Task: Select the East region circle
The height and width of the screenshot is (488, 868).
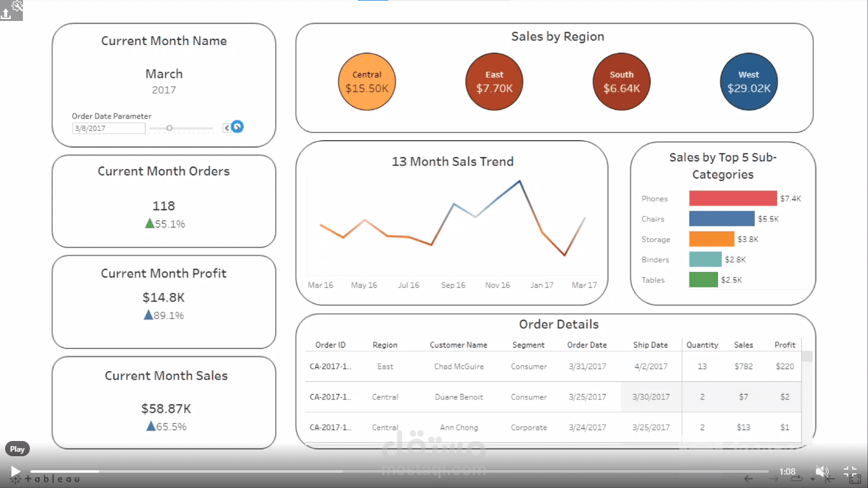Action: click(x=494, y=83)
